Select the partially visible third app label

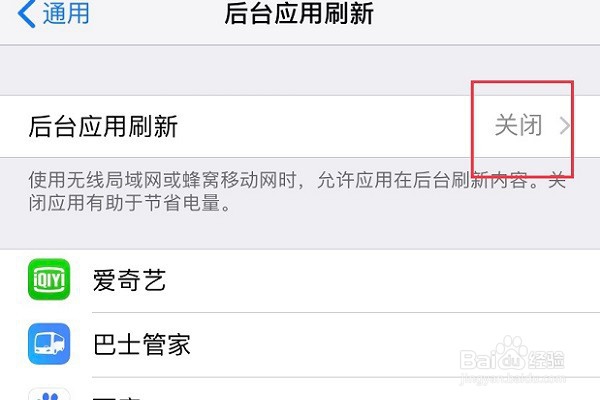click(x=117, y=396)
